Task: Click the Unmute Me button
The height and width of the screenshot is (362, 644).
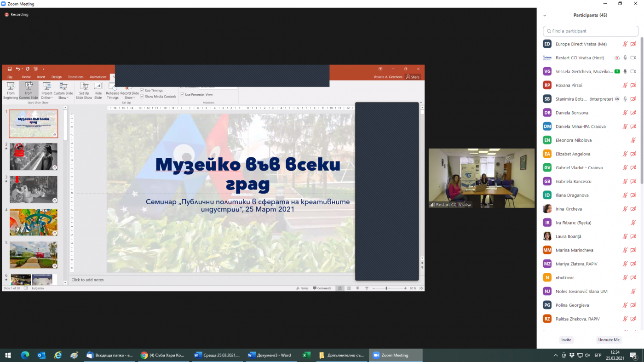Action: click(609, 340)
